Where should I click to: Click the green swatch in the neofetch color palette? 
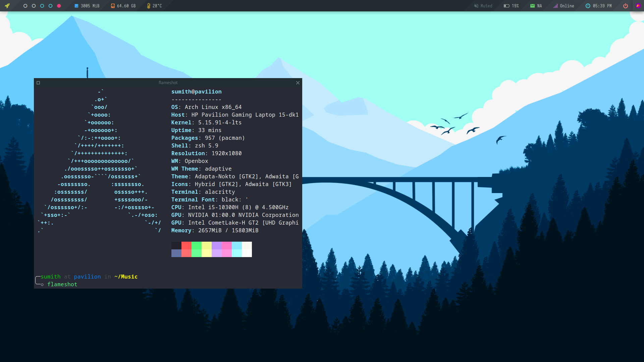pos(196,249)
